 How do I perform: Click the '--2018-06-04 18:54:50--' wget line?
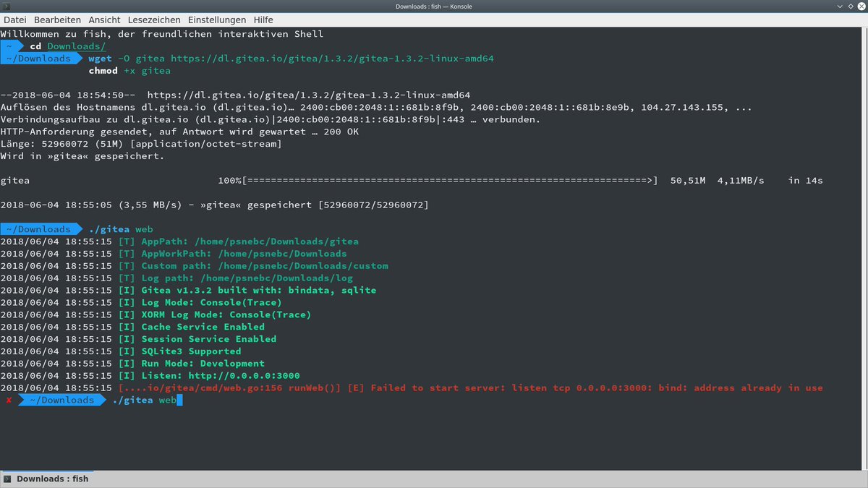[x=235, y=95]
